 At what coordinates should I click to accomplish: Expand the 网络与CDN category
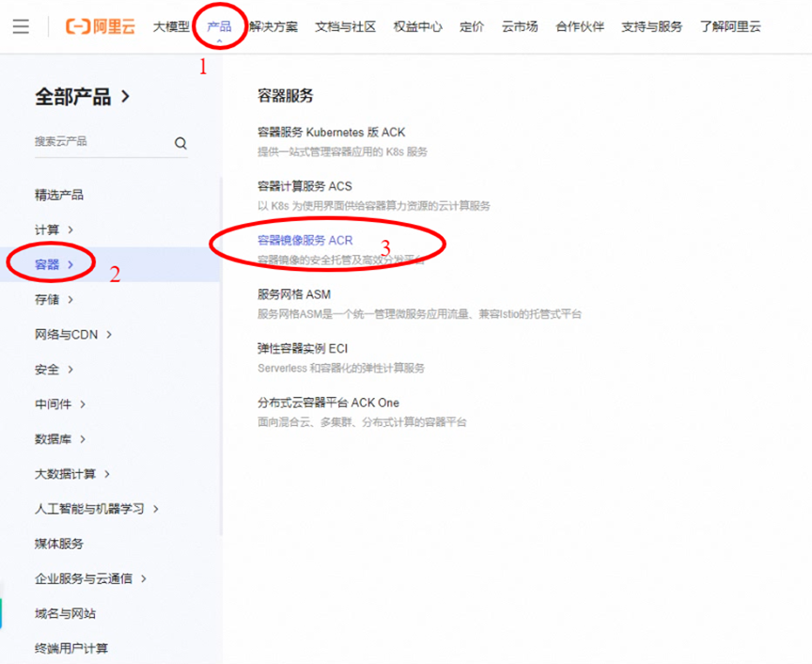(73, 334)
